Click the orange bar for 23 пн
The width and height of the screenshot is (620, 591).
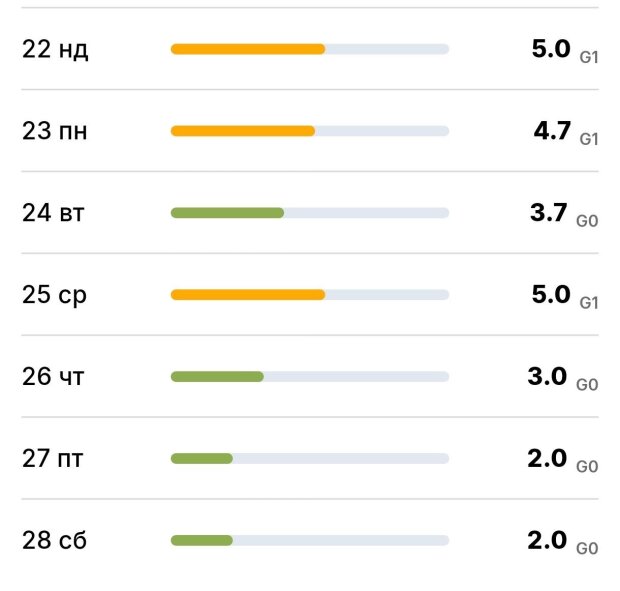click(x=243, y=131)
